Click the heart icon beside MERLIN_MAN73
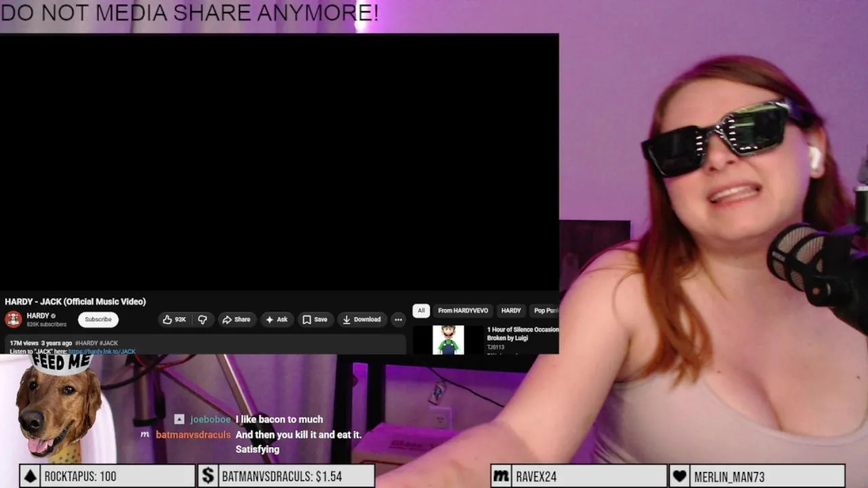This screenshot has width=868, height=488. pos(679,476)
